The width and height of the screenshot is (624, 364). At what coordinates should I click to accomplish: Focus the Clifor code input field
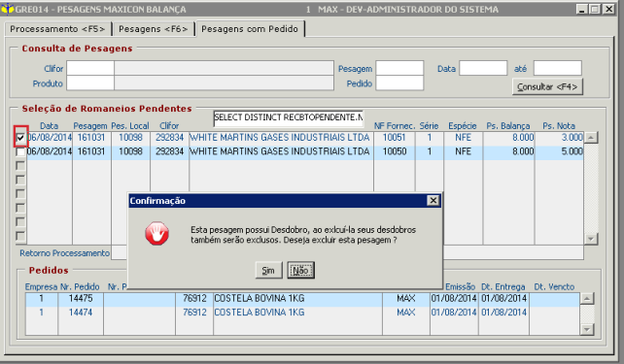click(90, 68)
